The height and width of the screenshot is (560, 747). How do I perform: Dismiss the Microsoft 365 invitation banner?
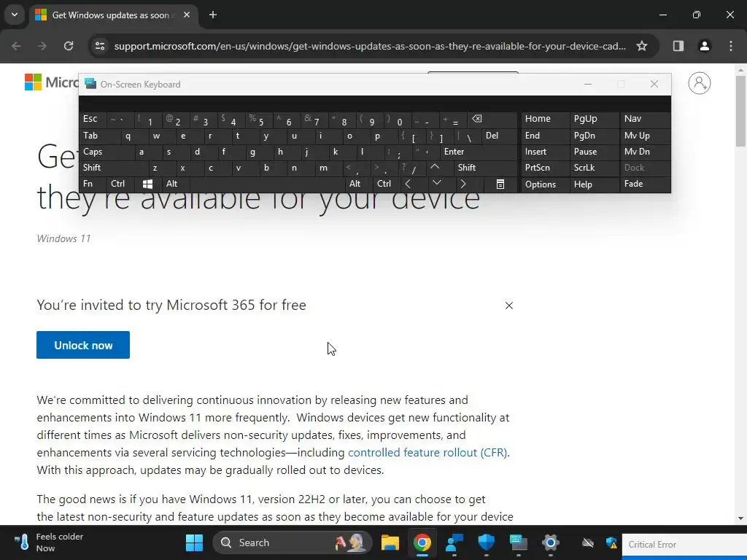pos(508,306)
